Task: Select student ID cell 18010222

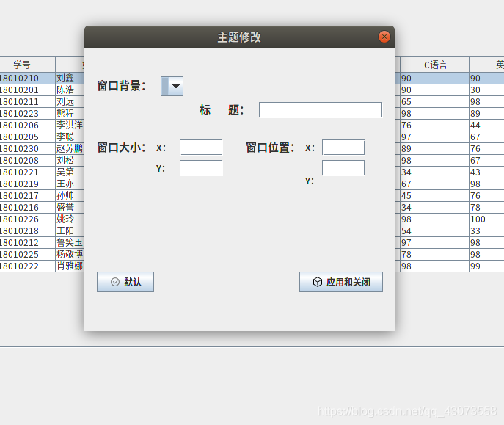Action: pyautogui.click(x=28, y=266)
